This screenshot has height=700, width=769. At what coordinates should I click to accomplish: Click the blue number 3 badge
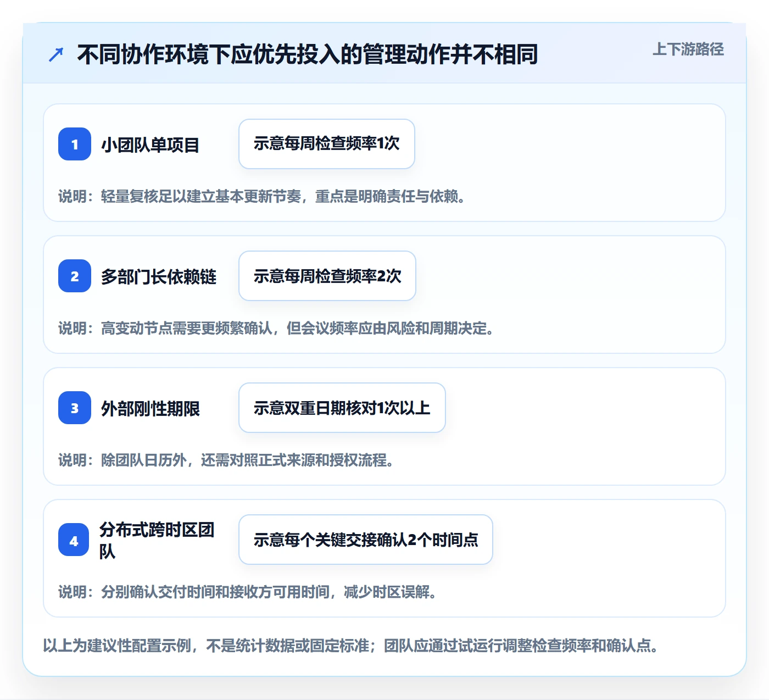point(75,408)
